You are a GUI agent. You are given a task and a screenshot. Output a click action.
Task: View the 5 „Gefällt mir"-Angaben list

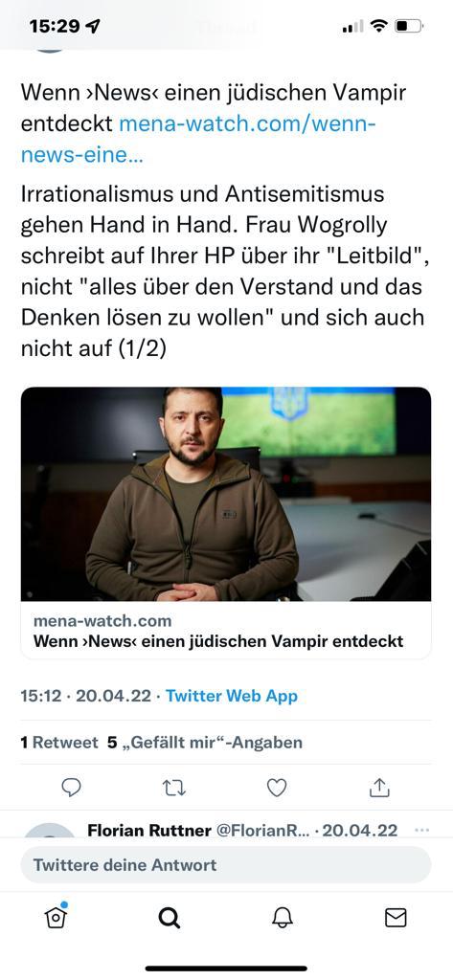click(x=205, y=742)
